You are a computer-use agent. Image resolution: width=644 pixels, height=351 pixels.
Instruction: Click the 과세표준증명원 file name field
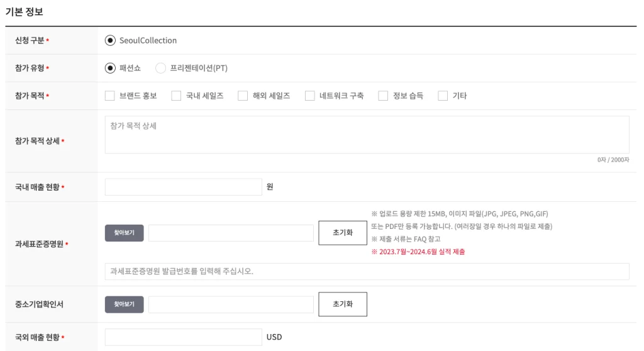231,233
